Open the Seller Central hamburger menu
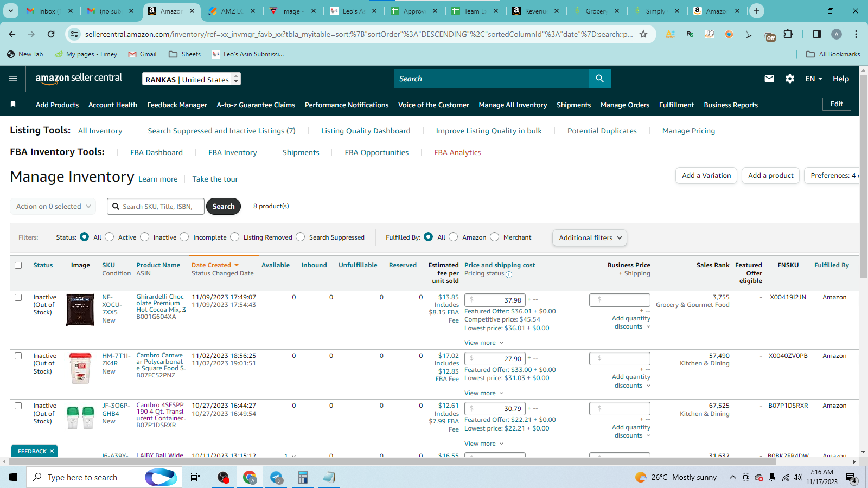Viewport: 868px width, 488px height. 13,79
